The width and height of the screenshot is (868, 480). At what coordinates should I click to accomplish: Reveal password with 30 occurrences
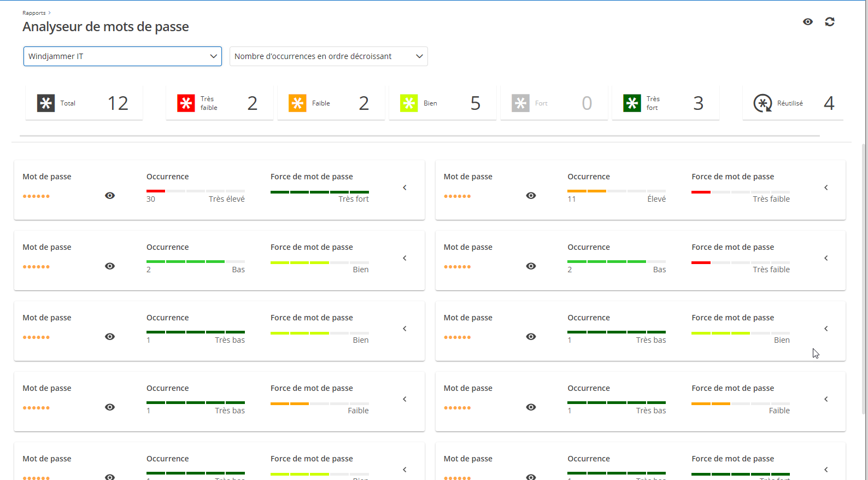point(110,196)
